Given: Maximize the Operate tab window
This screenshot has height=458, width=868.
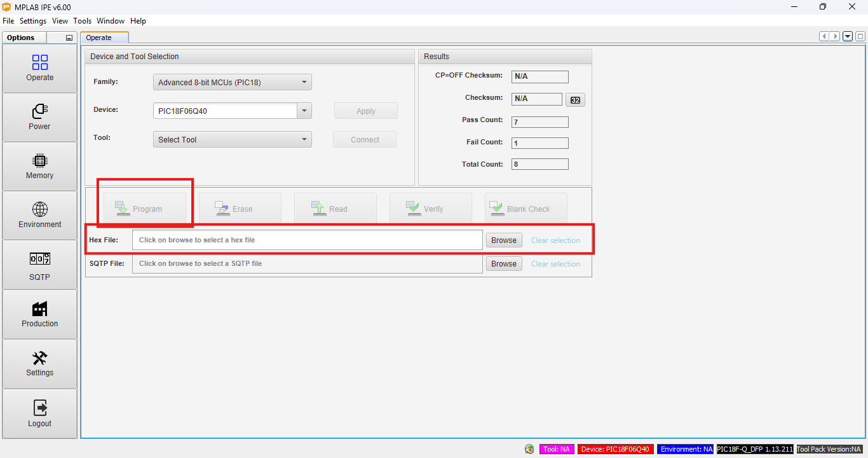Looking at the screenshot, I should pos(860,36).
